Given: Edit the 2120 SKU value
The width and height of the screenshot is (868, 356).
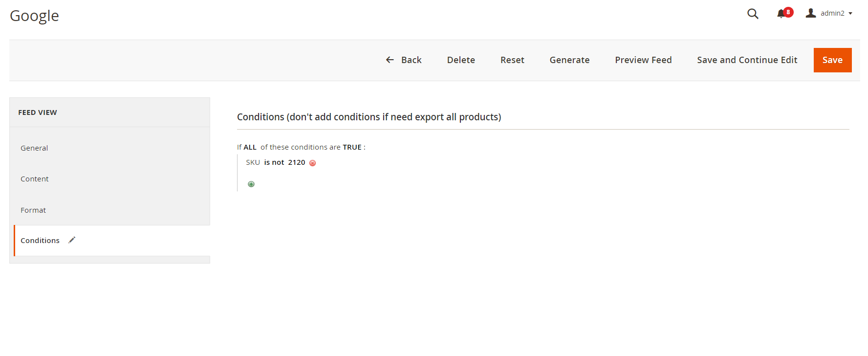Looking at the screenshot, I should pos(297,162).
